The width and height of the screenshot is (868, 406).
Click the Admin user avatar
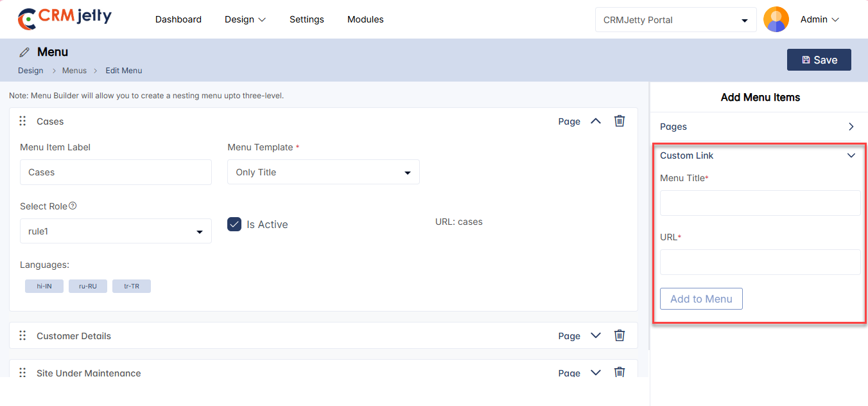click(776, 19)
